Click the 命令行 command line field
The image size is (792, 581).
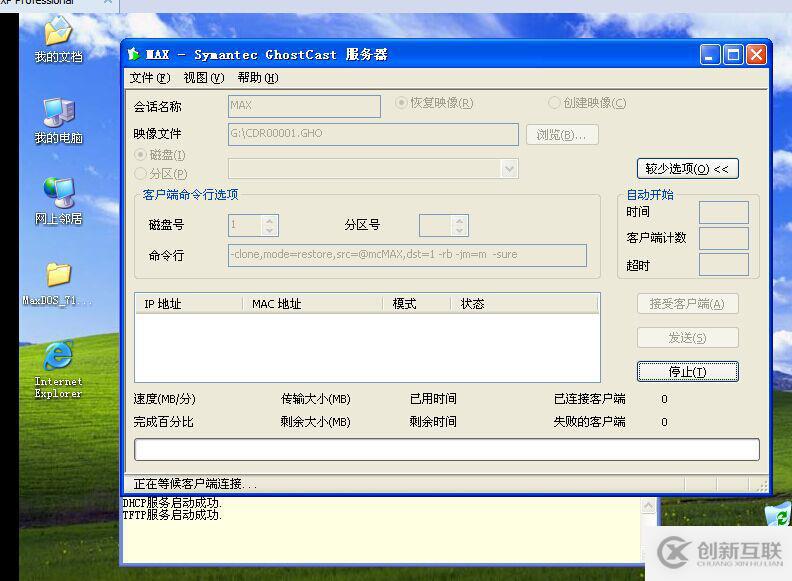(407, 255)
